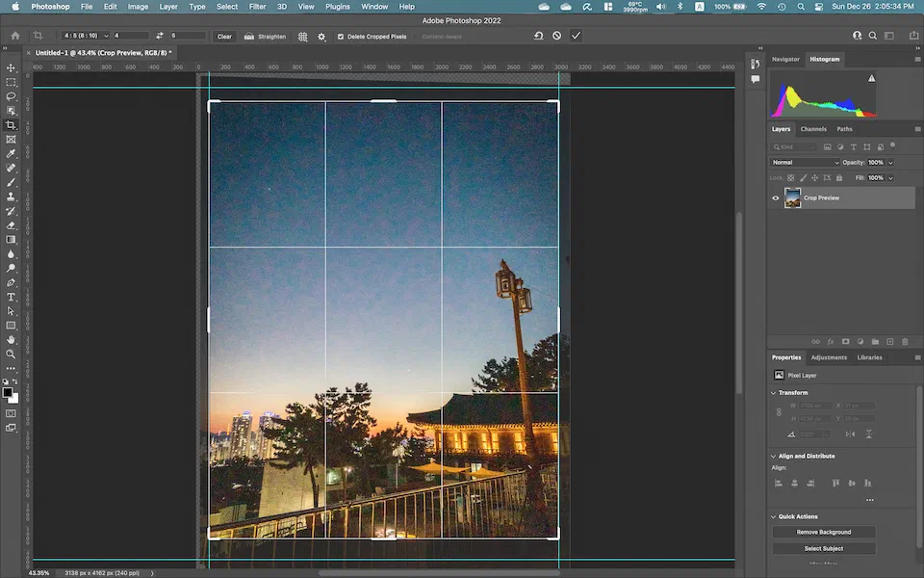This screenshot has width=924, height=578.
Task: Select the Zoom tool in toolbar
Action: (x=12, y=354)
